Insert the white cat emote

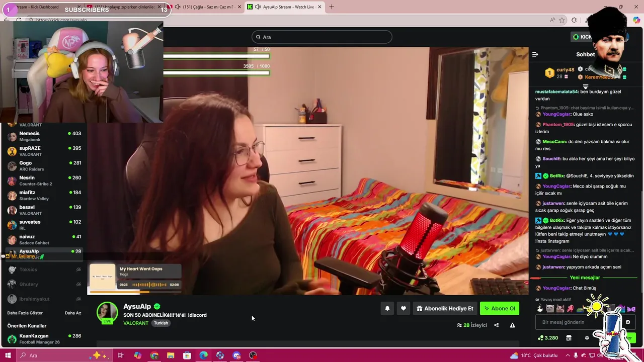pyautogui.click(x=550, y=309)
